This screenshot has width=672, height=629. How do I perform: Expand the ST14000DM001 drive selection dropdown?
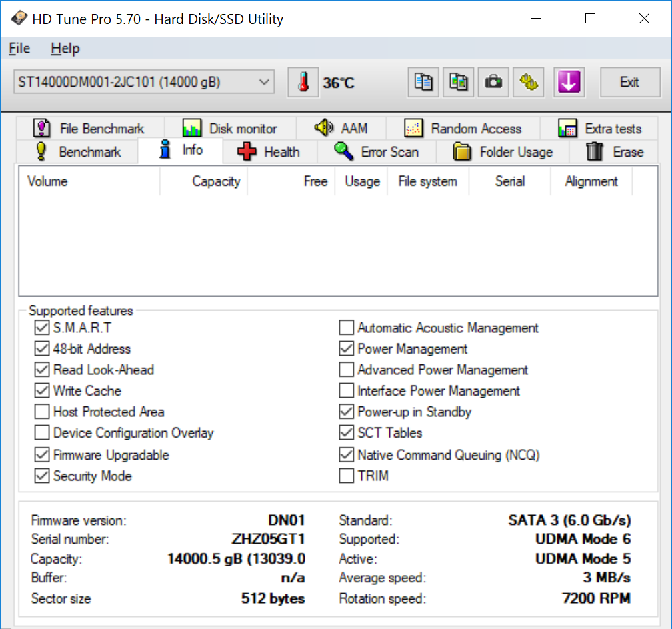264,83
